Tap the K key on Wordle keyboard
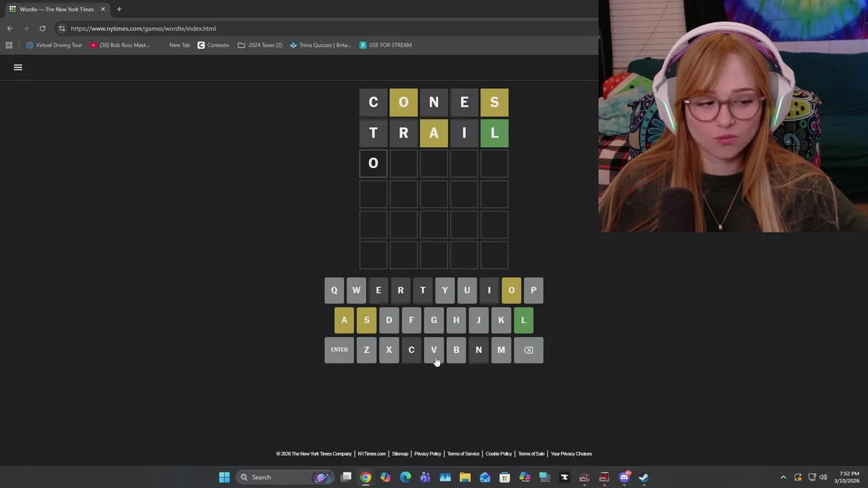Viewport: 868px width, 488px height. coord(501,320)
